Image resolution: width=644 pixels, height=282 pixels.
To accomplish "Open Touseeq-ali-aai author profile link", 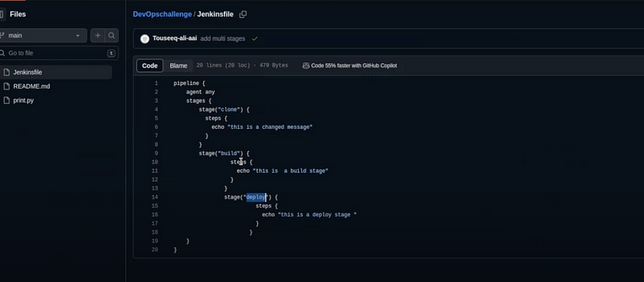I will [x=174, y=38].
